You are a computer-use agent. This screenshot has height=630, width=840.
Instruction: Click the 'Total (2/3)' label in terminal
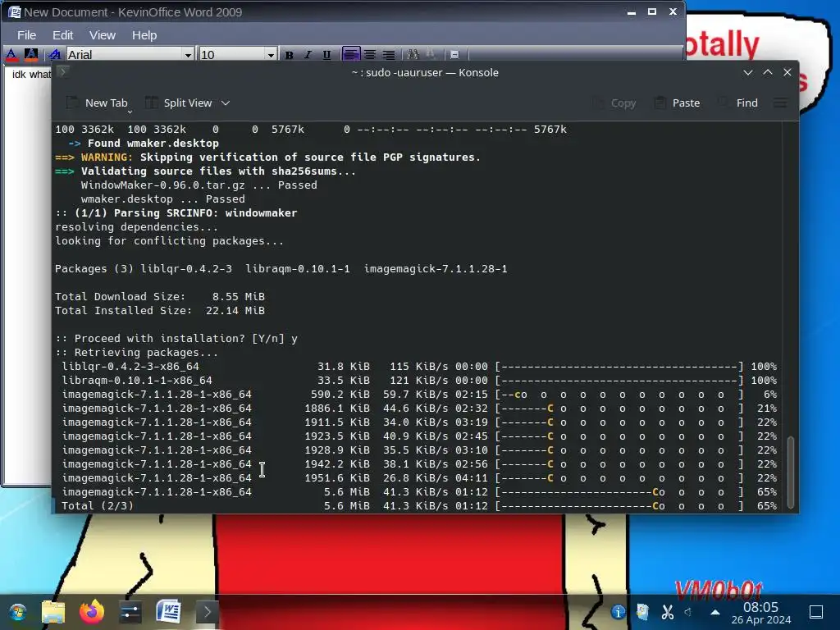click(x=98, y=505)
